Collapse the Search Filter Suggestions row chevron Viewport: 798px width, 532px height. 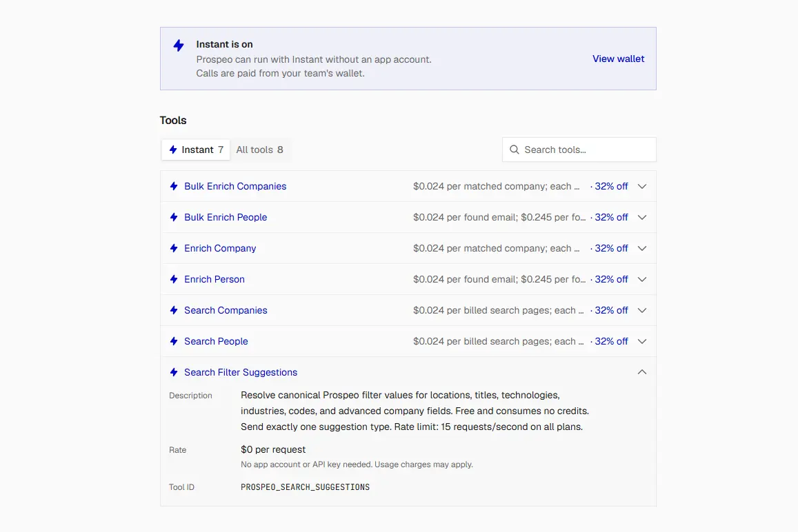pyautogui.click(x=642, y=372)
